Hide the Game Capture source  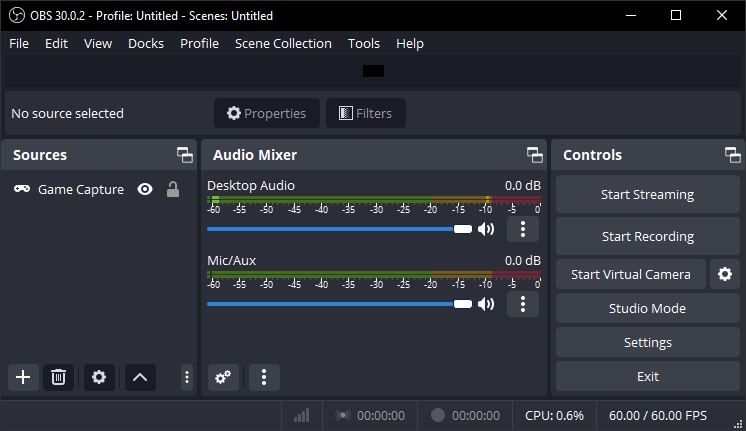tap(145, 189)
